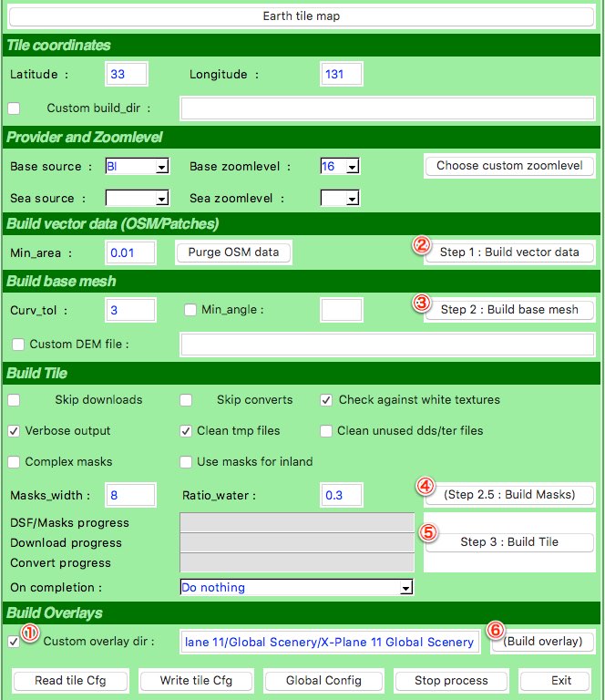
Task: Purge OSM data
Action: pos(233,252)
